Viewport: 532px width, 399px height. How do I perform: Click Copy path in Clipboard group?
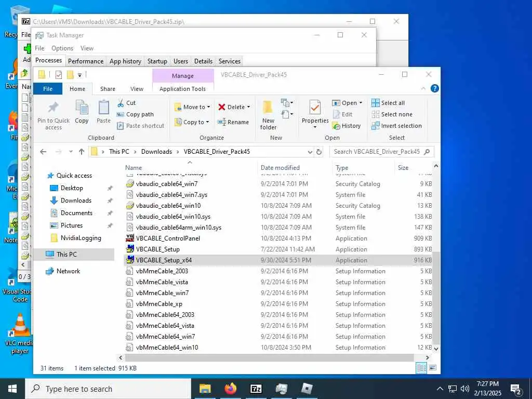point(136,114)
